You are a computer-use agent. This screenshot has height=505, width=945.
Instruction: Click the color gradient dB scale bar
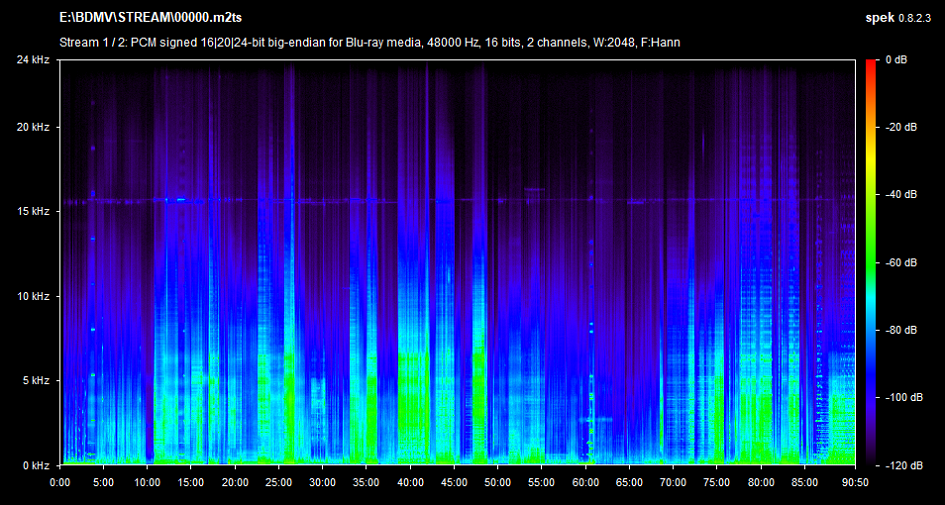[x=871, y=263]
